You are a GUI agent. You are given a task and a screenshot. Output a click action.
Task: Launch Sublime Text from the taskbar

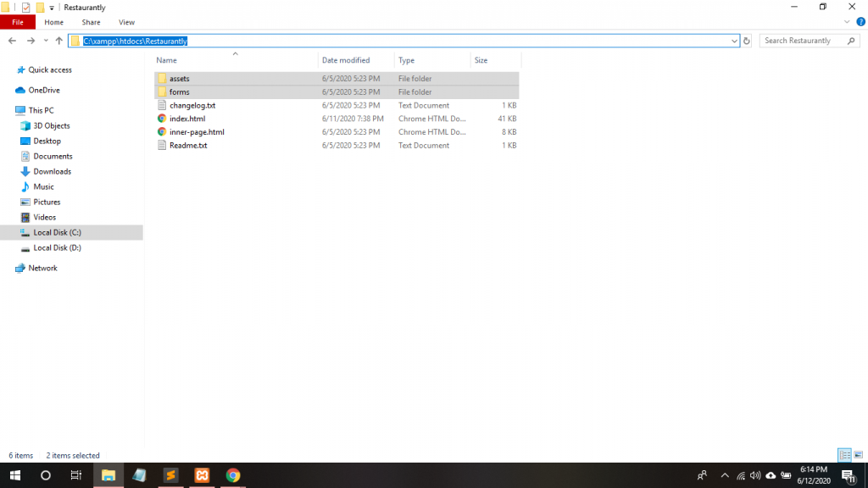170,475
